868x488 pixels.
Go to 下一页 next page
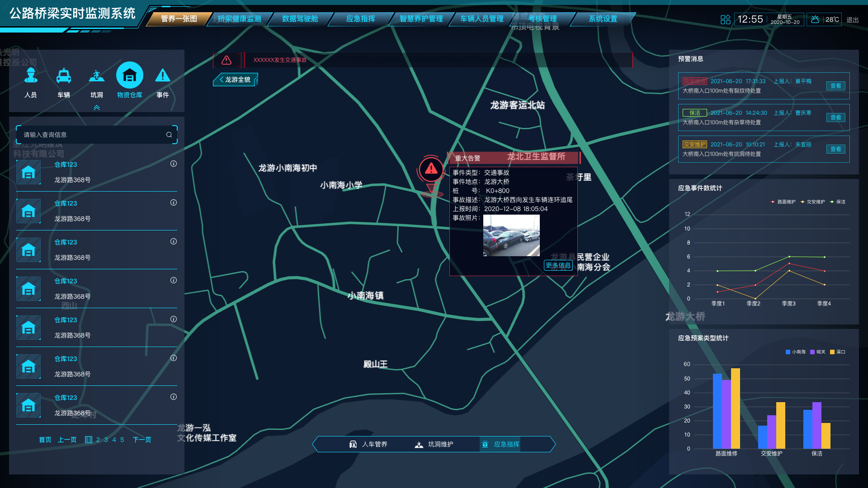pos(142,440)
